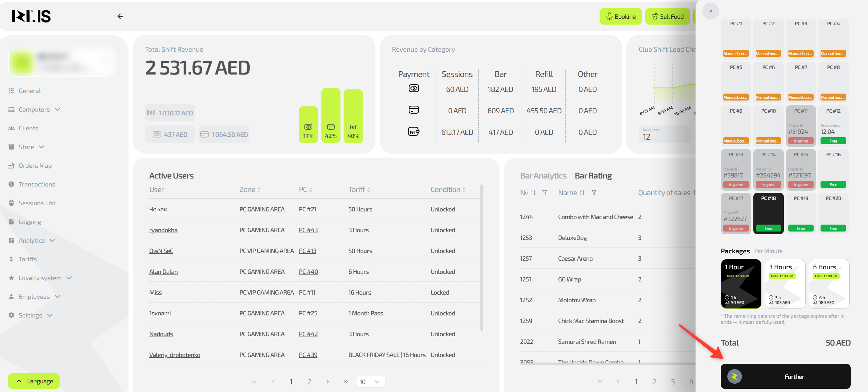This screenshot has height=392, width=868.
Task: Click the back arrow icon in header
Action: (x=120, y=16)
